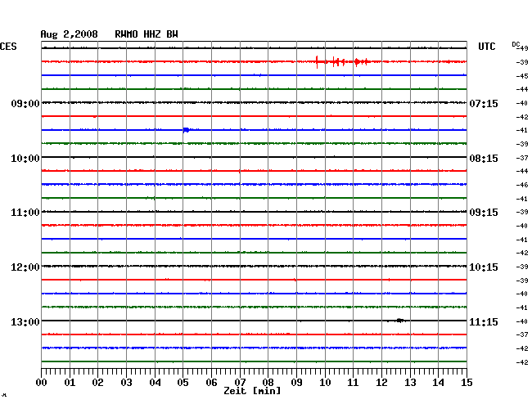Select the 10:00 local time label
532x404 pixels.
25,159
